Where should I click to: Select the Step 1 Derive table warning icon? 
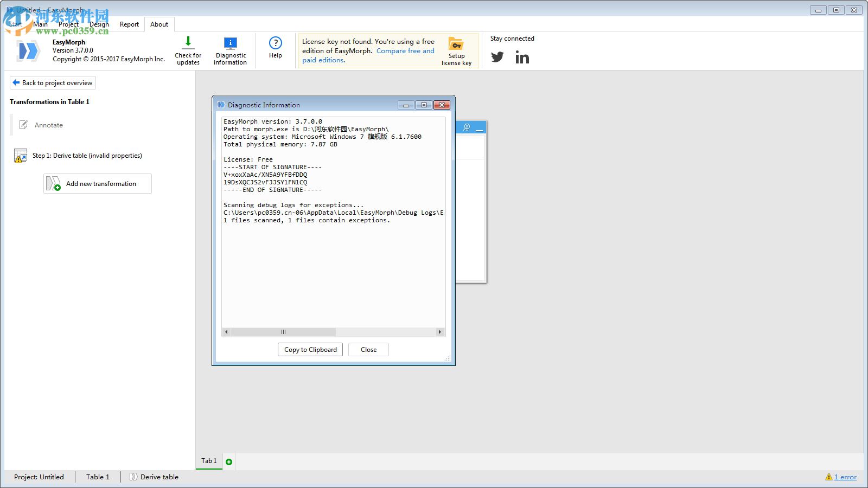pyautogui.click(x=20, y=156)
